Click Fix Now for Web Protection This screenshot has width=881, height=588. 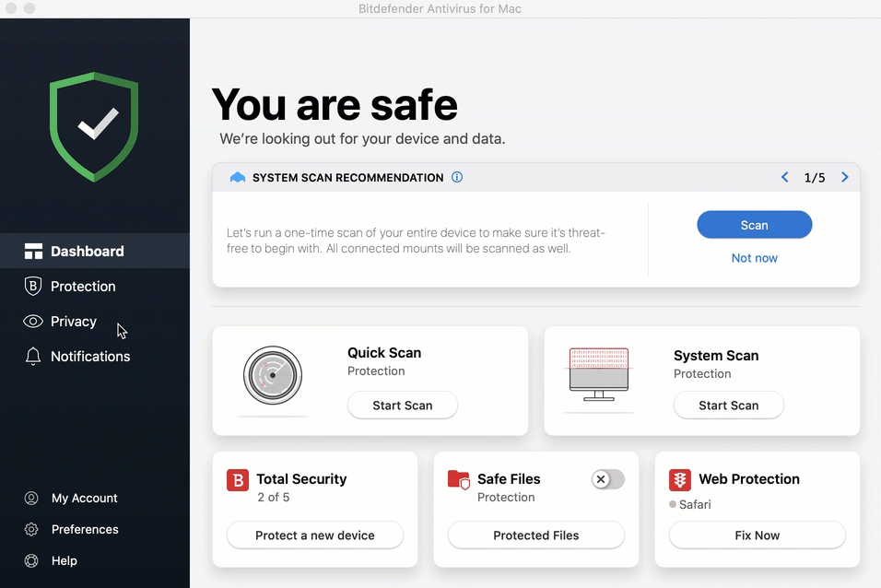[x=757, y=535]
